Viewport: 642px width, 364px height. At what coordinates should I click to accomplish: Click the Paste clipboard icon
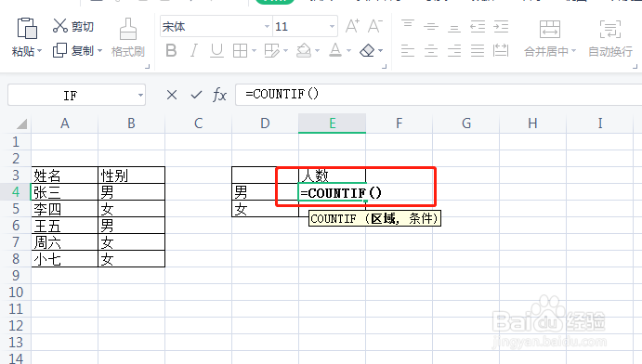click(27, 28)
